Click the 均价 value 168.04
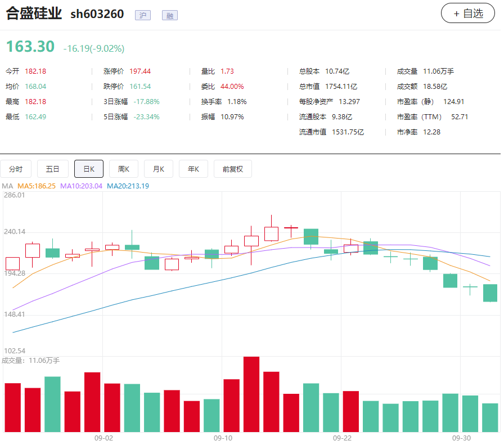504x445 pixels. (35, 87)
